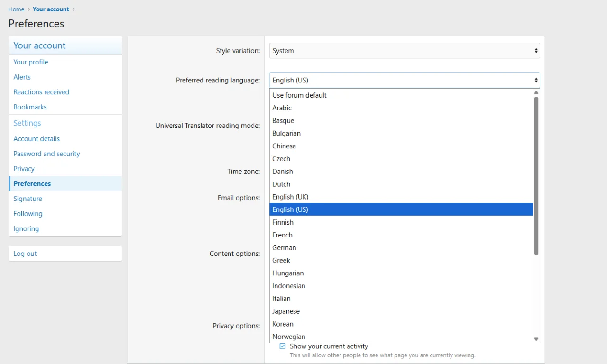607x364 pixels.
Task: Select Arabic in the language list
Action: pyautogui.click(x=401, y=108)
